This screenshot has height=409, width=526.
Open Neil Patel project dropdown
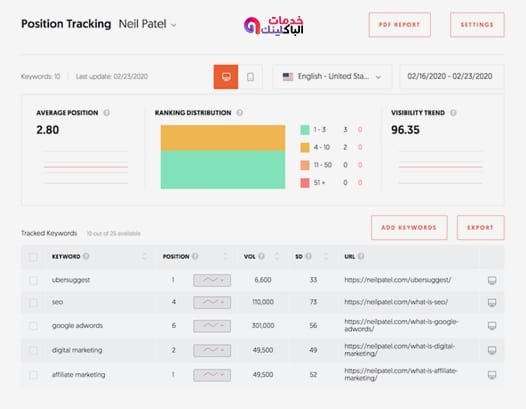148,24
